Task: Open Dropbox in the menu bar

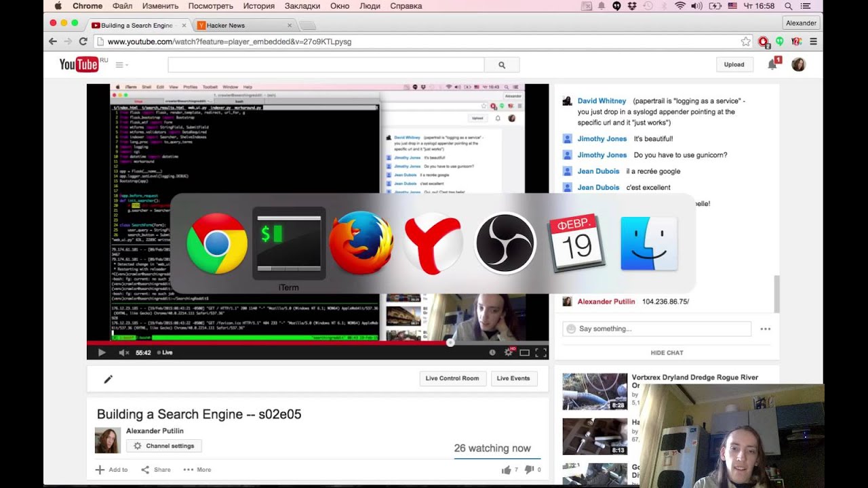Action: click(x=632, y=6)
